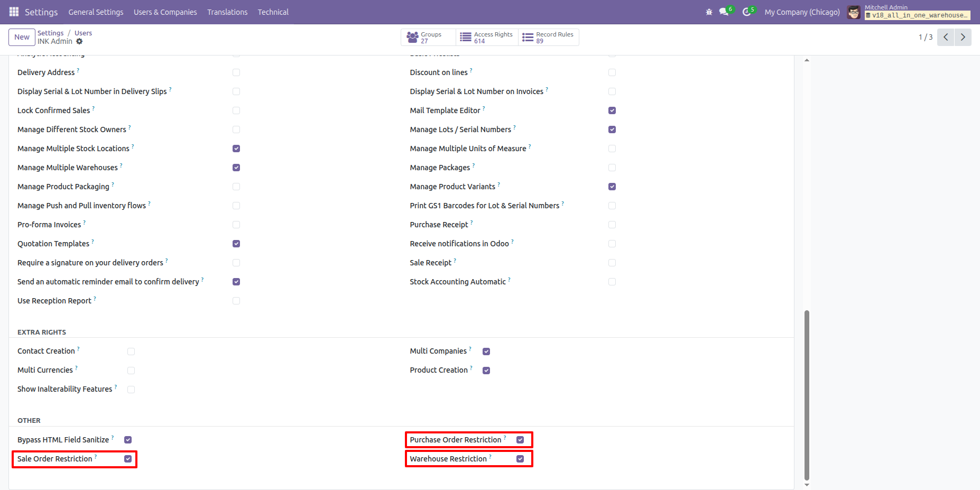Show help icon next to Contact Creation
Image resolution: width=980 pixels, height=490 pixels.
(78, 348)
